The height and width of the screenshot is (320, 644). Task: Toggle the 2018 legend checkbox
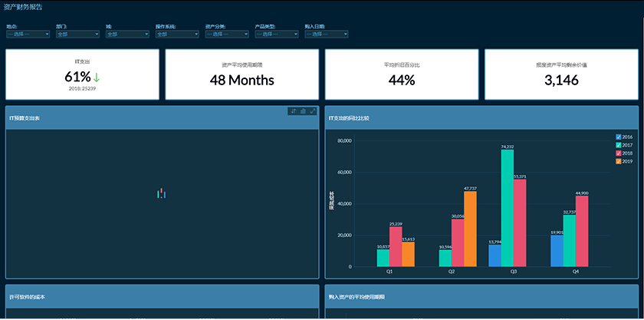click(619, 153)
